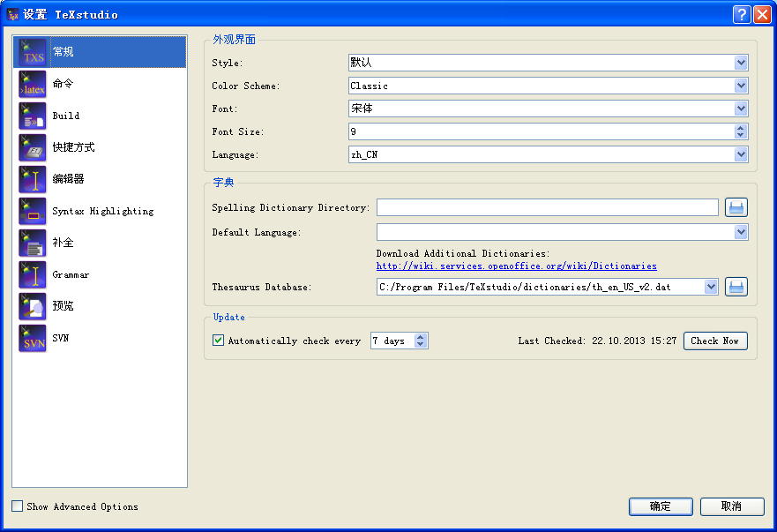Open the OpenOffice Dictionaries wiki link

click(x=516, y=266)
